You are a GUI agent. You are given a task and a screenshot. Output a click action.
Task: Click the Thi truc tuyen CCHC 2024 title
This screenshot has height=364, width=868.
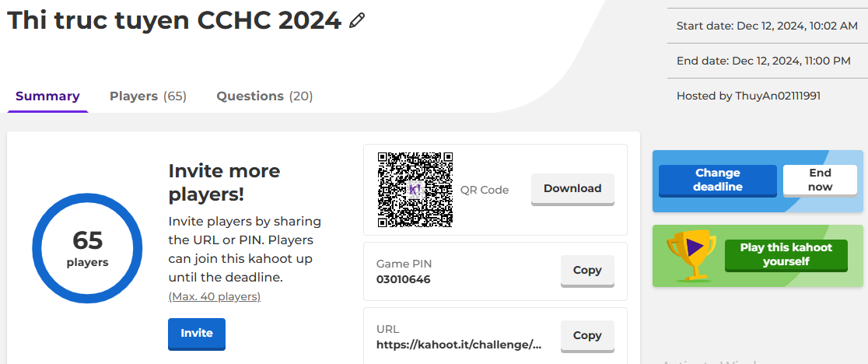click(173, 21)
